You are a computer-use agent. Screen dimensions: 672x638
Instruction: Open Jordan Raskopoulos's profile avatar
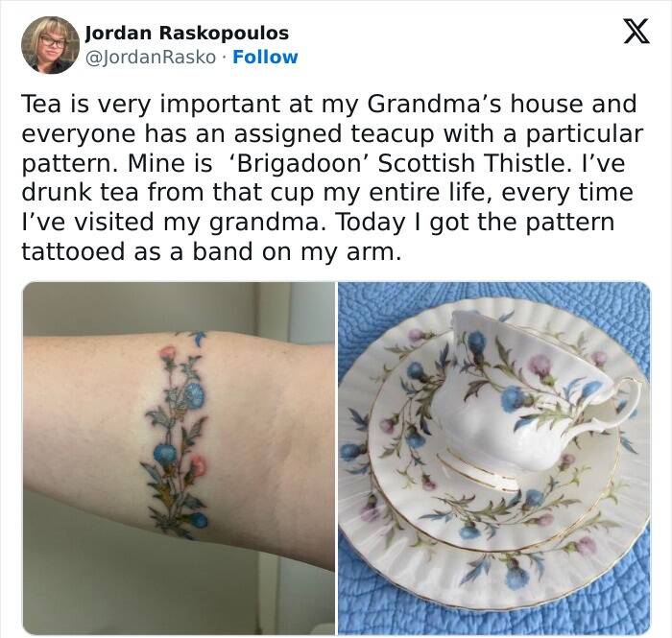click(x=51, y=45)
